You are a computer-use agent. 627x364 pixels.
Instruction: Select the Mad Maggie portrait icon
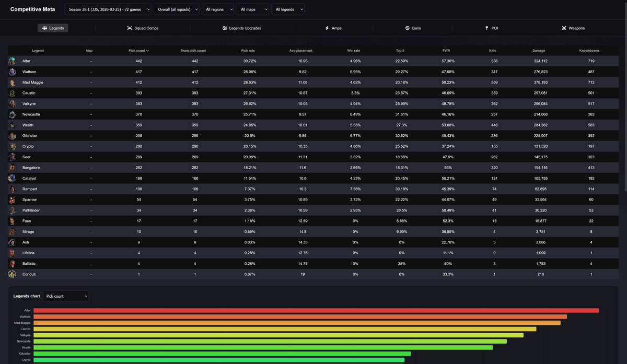[x=12, y=83]
